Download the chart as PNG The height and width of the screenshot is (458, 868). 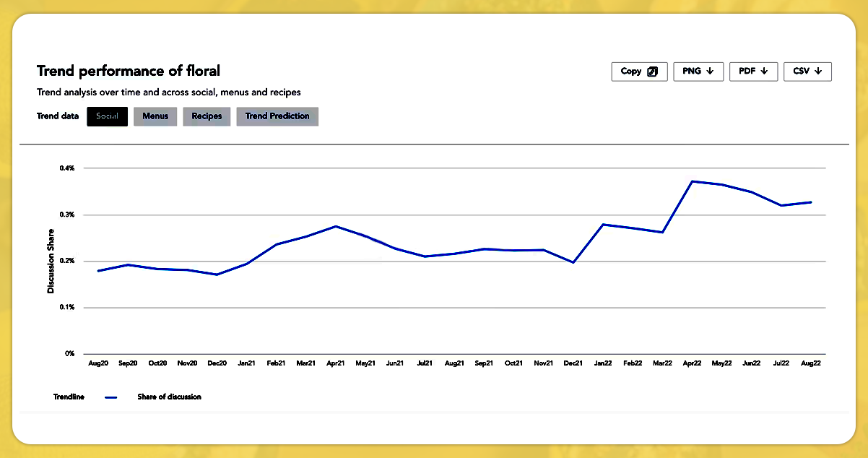coord(698,72)
